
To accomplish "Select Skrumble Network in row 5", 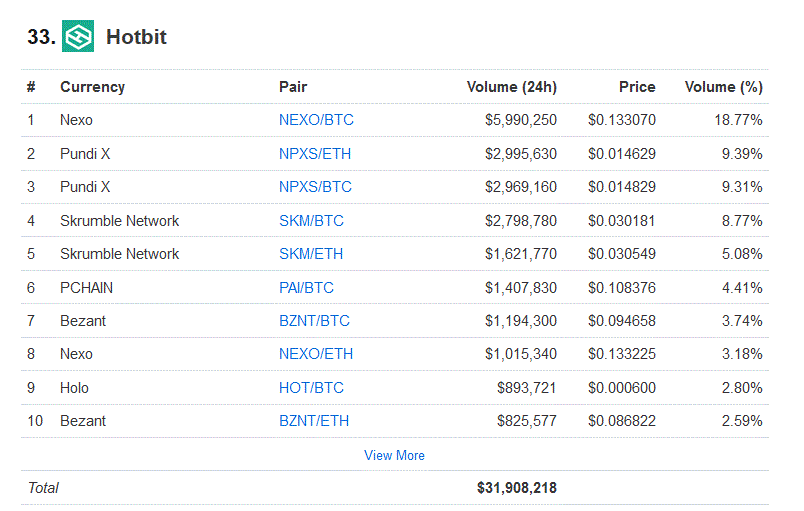I will point(119,254).
